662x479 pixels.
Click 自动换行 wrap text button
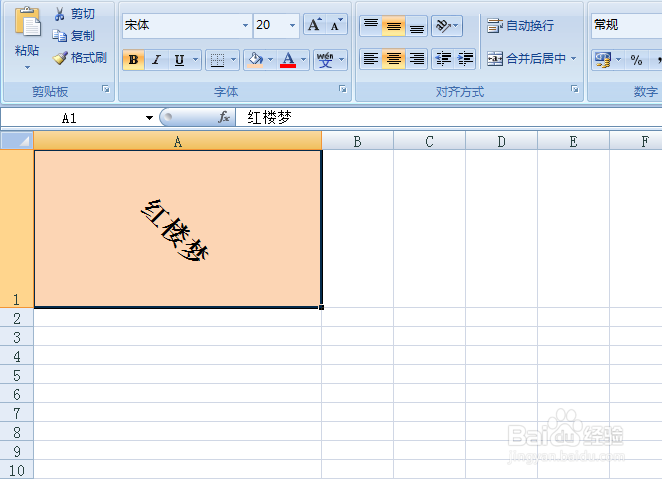coord(520,26)
